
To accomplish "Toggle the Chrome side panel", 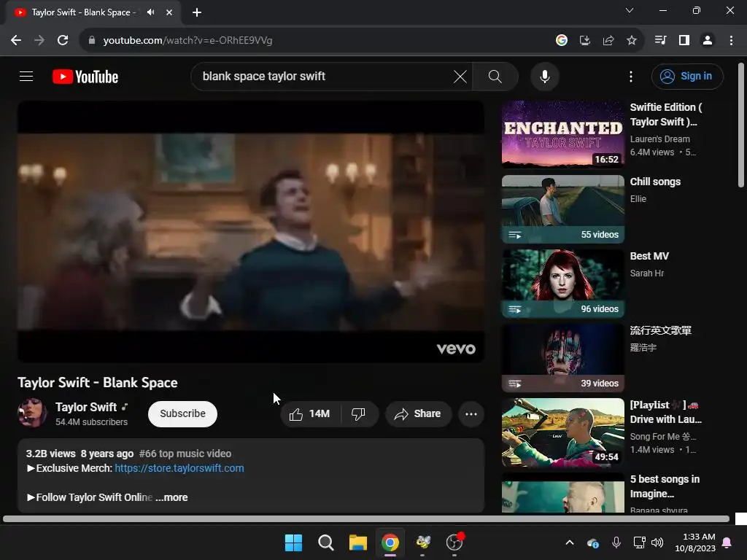I will point(684,41).
